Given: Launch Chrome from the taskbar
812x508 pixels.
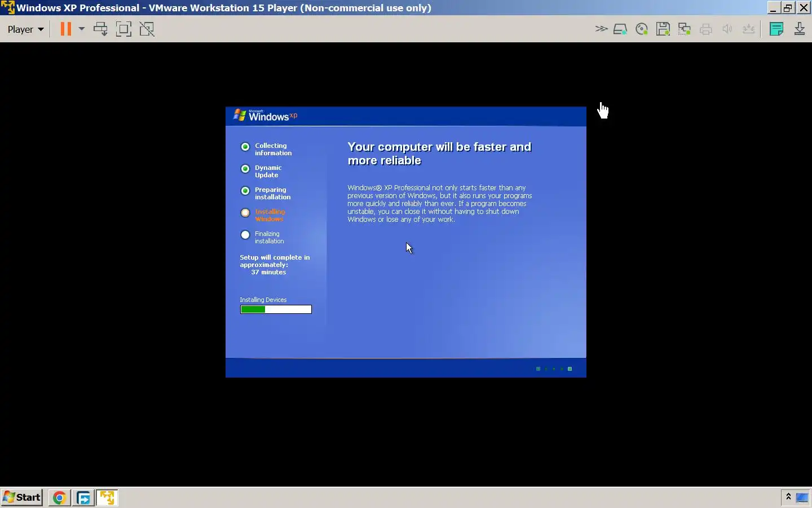Looking at the screenshot, I should point(59,498).
